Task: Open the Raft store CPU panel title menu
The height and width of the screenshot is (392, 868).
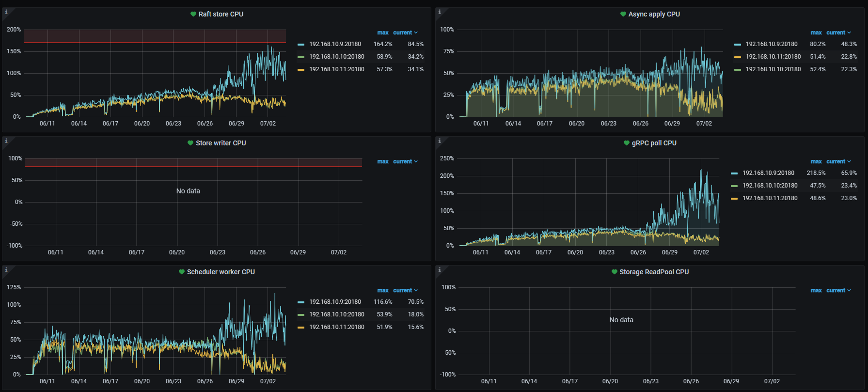Action: [221, 14]
